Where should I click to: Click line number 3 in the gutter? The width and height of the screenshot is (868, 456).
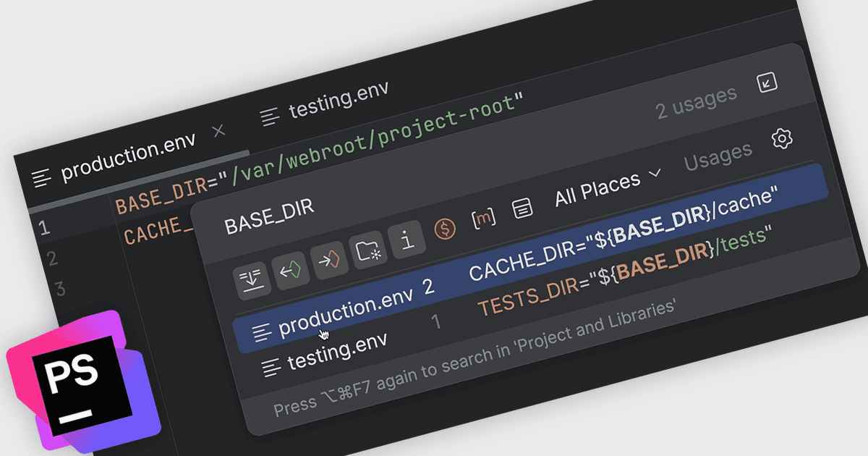tap(60, 289)
